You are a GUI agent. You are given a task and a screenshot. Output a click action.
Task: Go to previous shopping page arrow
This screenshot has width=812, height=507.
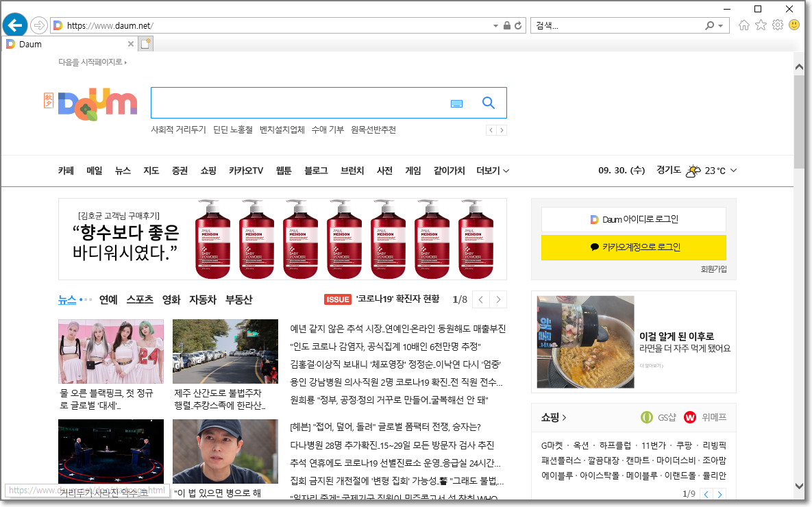pyautogui.click(x=706, y=494)
